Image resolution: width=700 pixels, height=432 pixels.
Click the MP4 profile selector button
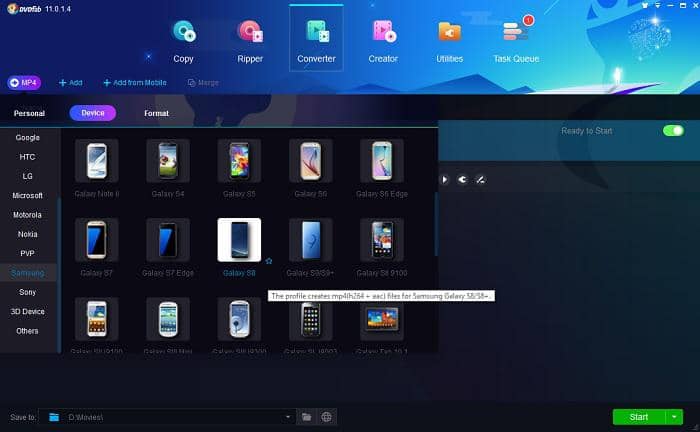coord(24,83)
